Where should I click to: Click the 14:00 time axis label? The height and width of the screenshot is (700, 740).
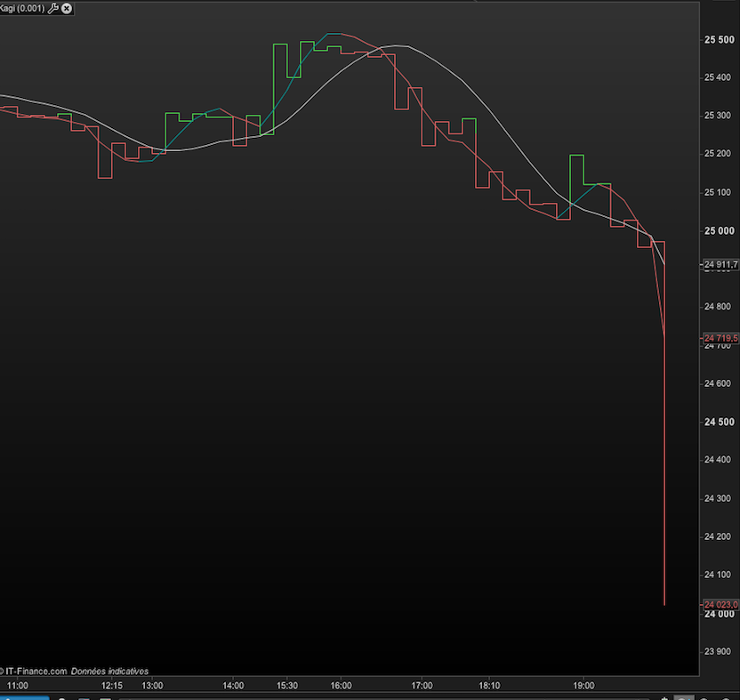tap(233, 686)
